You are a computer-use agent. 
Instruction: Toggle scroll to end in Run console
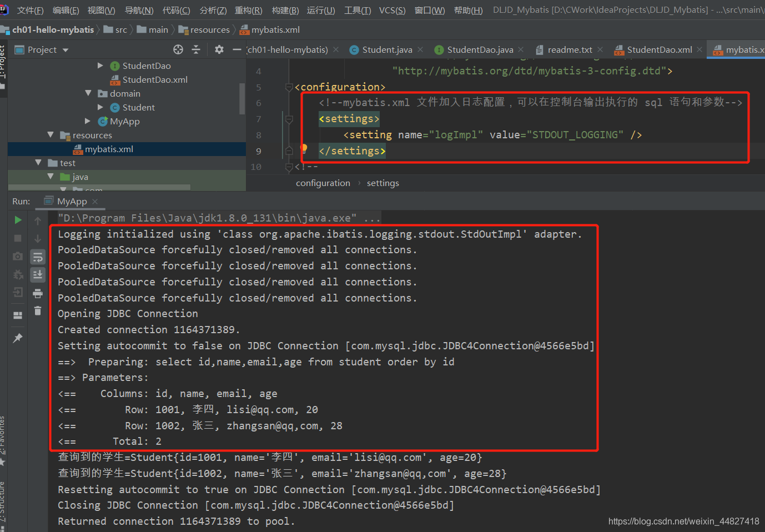point(38,274)
